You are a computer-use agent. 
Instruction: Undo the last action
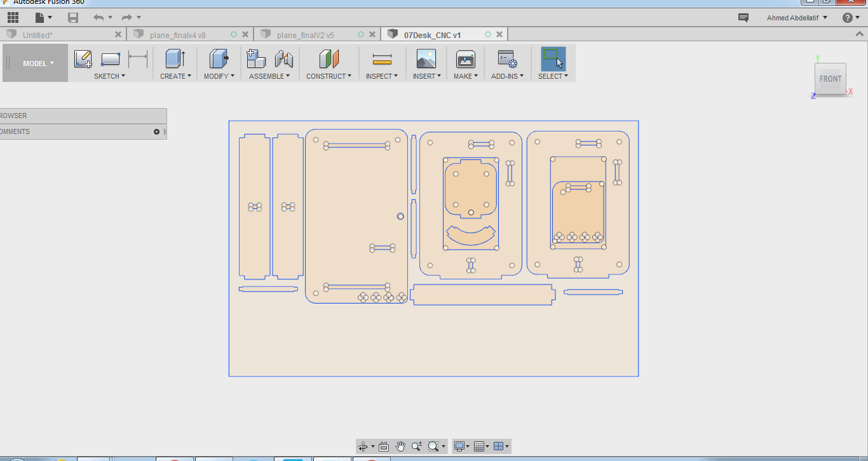[x=98, y=18]
